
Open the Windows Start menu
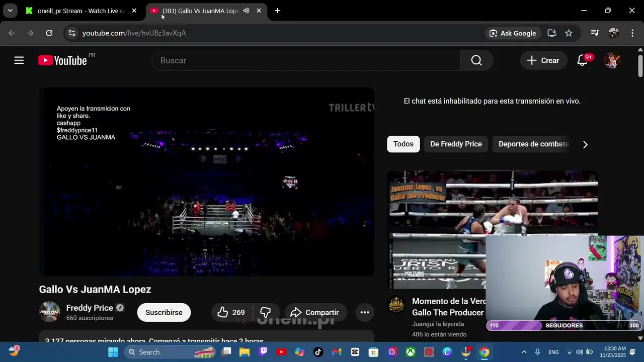coord(113,352)
